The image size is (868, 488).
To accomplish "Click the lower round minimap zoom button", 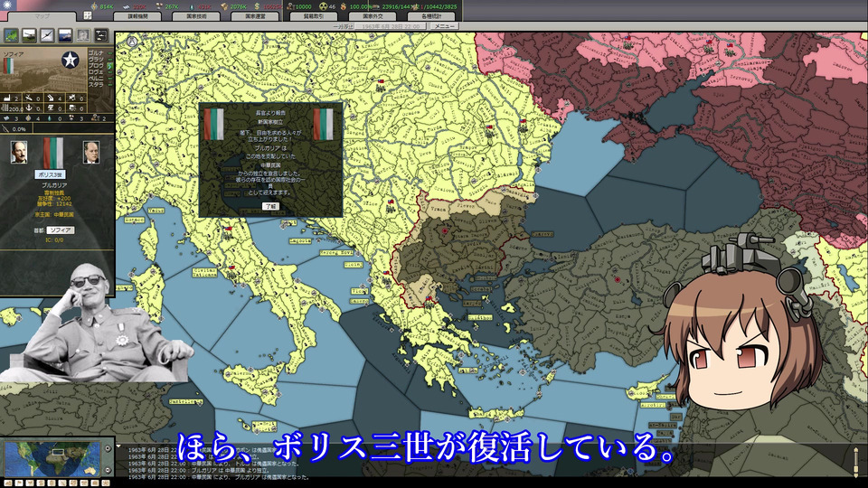I will (108, 470).
